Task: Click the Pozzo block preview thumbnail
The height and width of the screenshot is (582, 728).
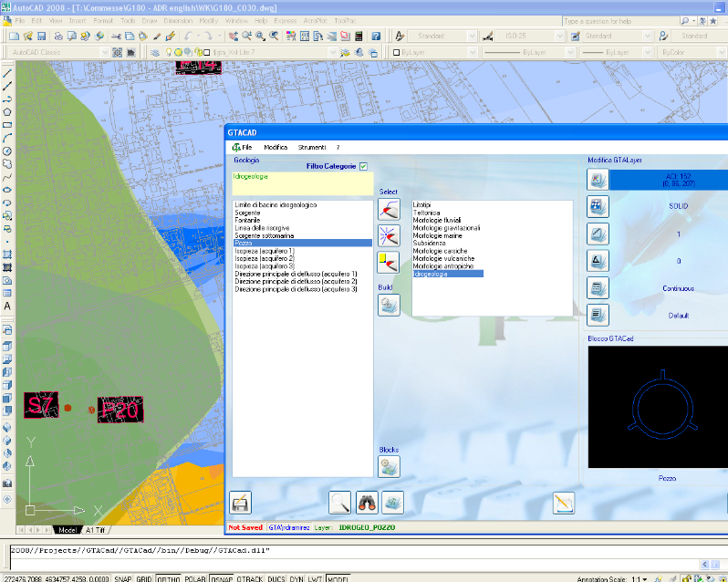Action: click(658, 407)
